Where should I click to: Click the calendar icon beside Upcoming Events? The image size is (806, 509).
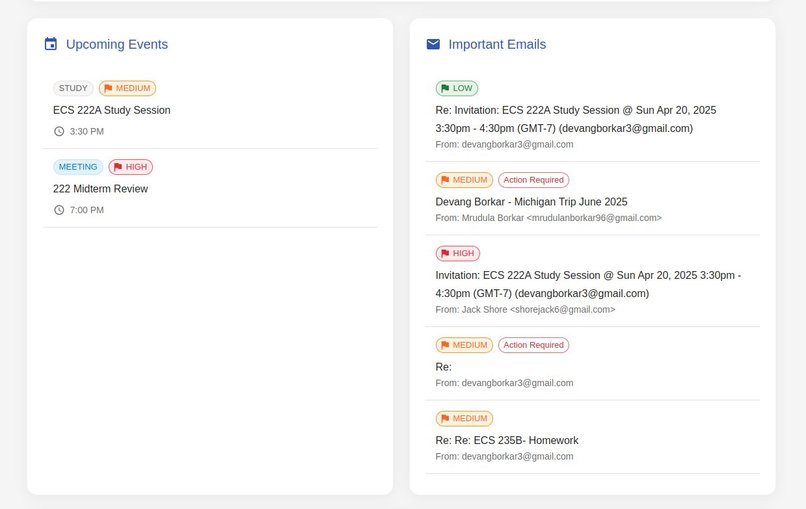point(51,44)
